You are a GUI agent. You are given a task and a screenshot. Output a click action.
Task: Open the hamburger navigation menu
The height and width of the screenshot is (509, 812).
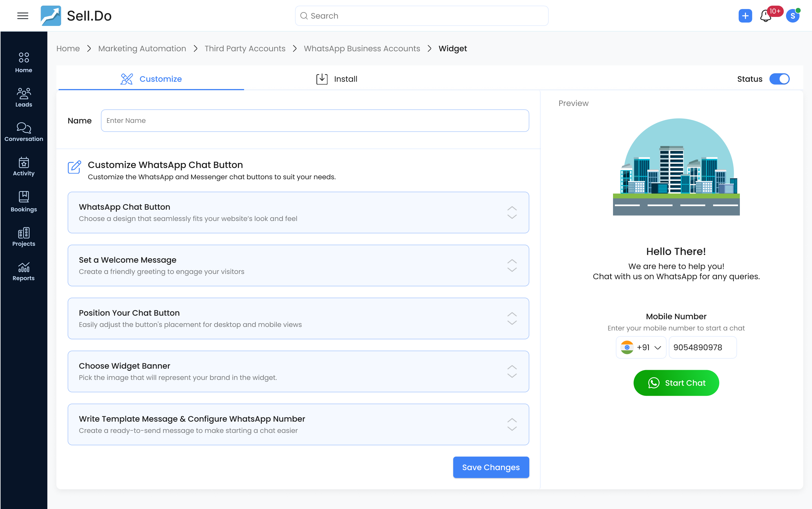(23, 16)
